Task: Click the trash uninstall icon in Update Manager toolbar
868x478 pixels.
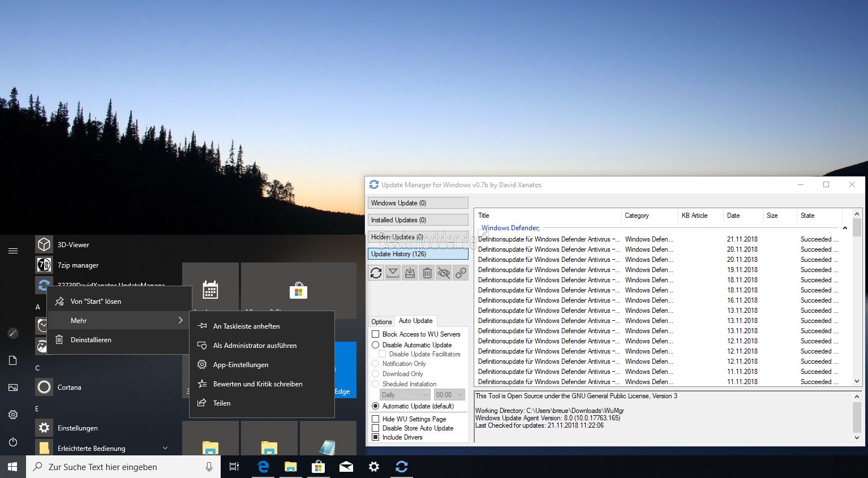Action: pyautogui.click(x=427, y=273)
